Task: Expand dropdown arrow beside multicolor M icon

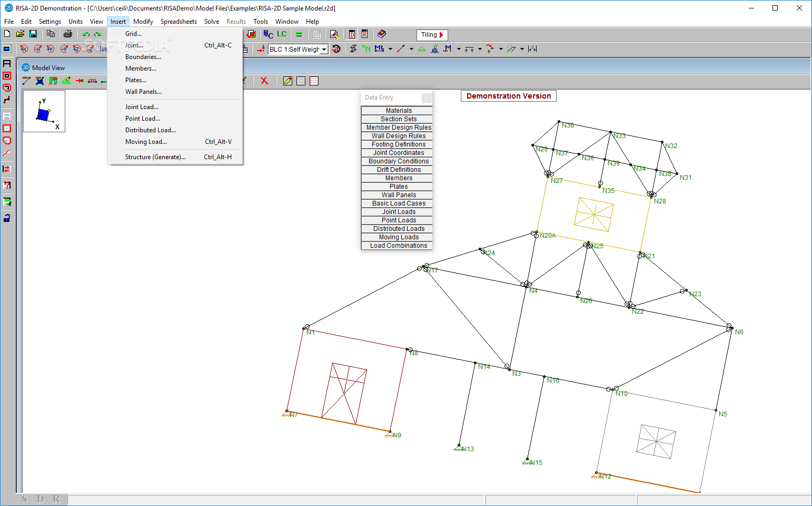Action: 459,49
